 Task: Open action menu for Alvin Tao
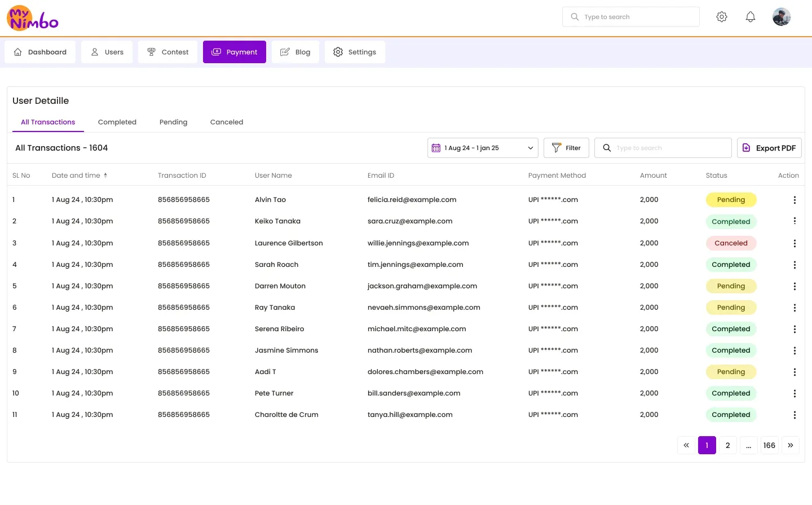pyautogui.click(x=795, y=200)
